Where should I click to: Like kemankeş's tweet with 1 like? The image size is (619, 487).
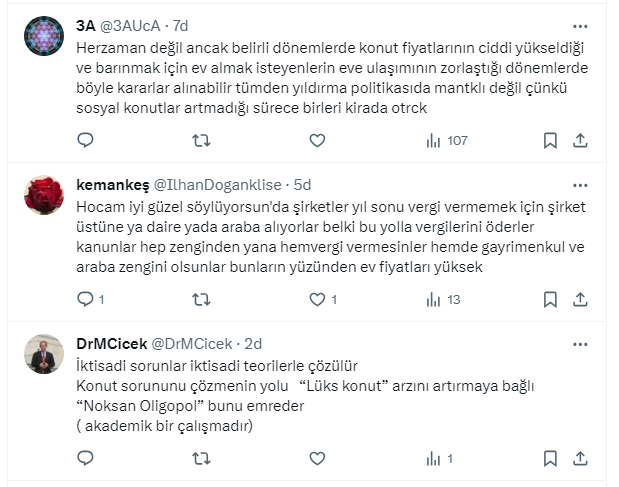click(317, 299)
